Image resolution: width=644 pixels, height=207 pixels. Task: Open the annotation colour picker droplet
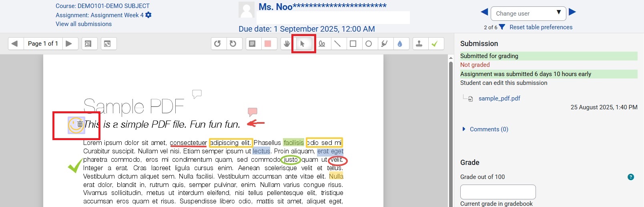click(x=400, y=44)
